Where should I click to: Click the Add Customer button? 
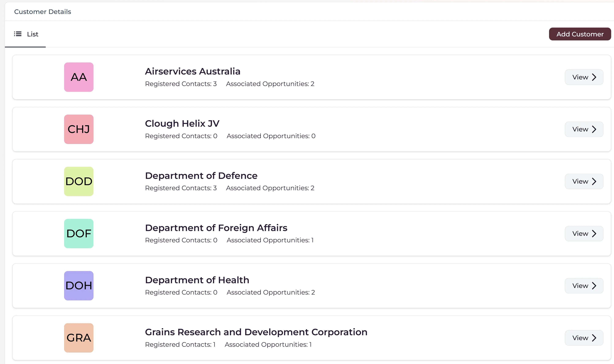[x=580, y=34]
